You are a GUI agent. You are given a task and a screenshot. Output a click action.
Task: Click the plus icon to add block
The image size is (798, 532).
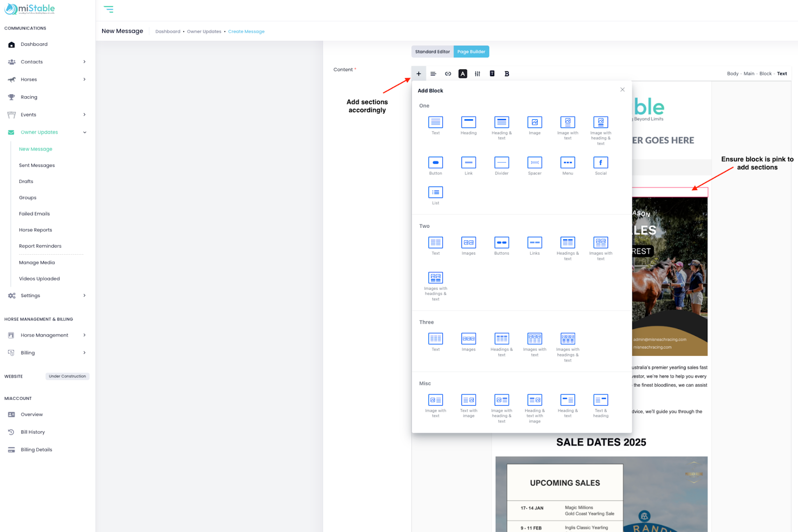click(418, 74)
